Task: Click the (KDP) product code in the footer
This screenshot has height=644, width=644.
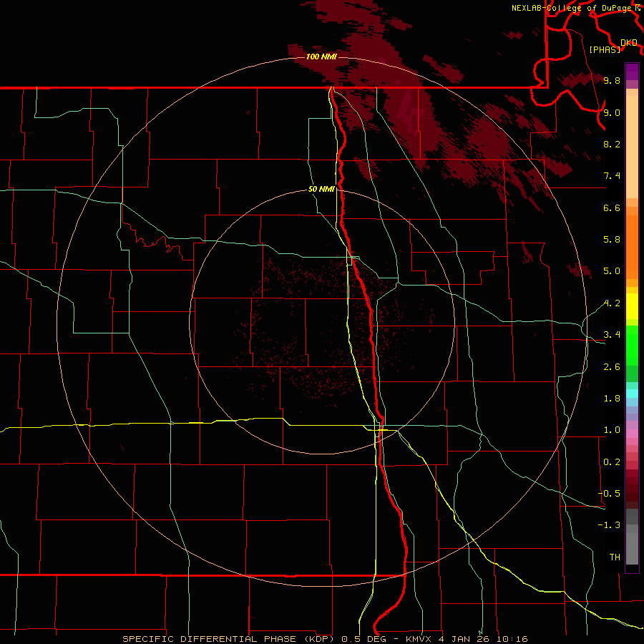Action: [x=318, y=639]
